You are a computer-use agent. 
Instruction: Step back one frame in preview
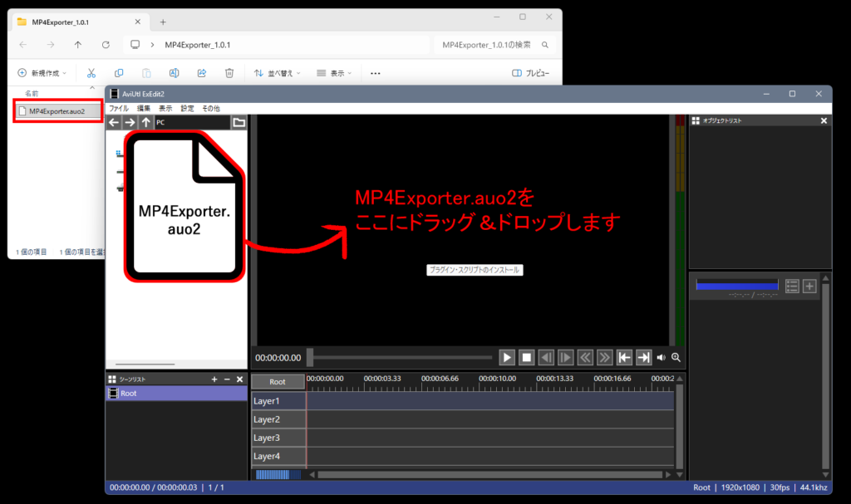(x=546, y=358)
